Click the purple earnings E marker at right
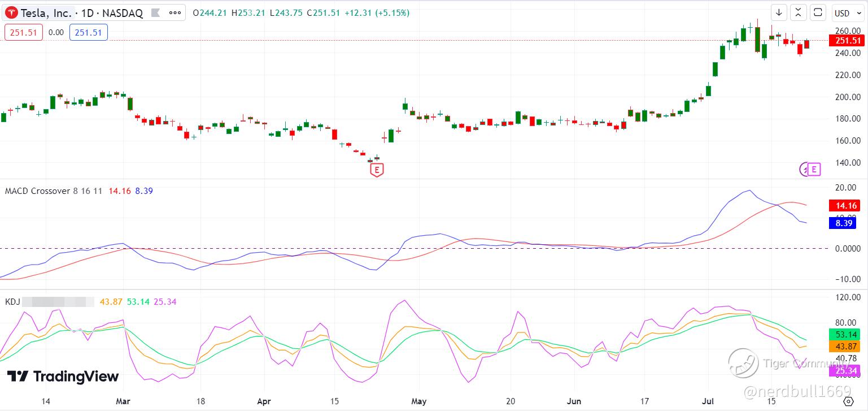Viewport: 868px width, 411px height. [x=814, y=168]
